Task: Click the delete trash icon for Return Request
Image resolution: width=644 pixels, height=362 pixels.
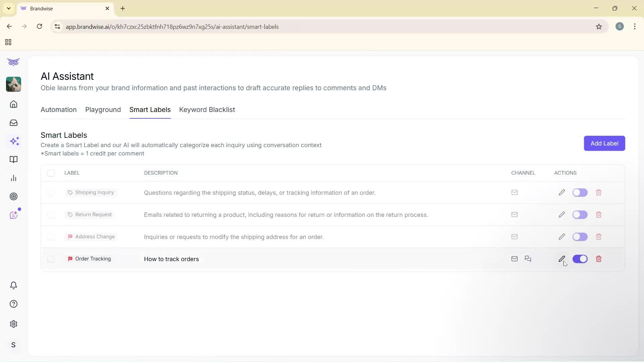Action: [599, 215]
